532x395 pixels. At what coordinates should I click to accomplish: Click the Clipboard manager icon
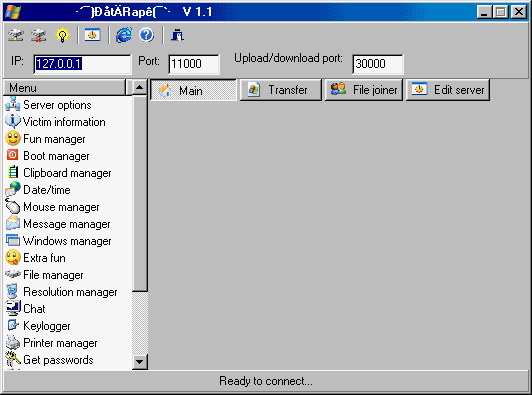pos(13,172)
